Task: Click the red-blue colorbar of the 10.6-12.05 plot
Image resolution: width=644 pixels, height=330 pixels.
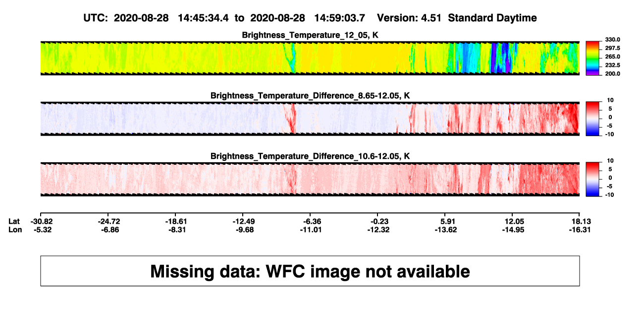Action: click(x=592, y=179)
